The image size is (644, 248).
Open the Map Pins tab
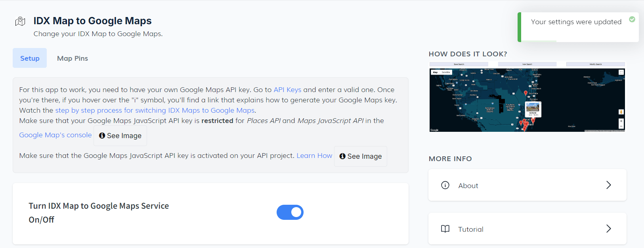[73, 58]
